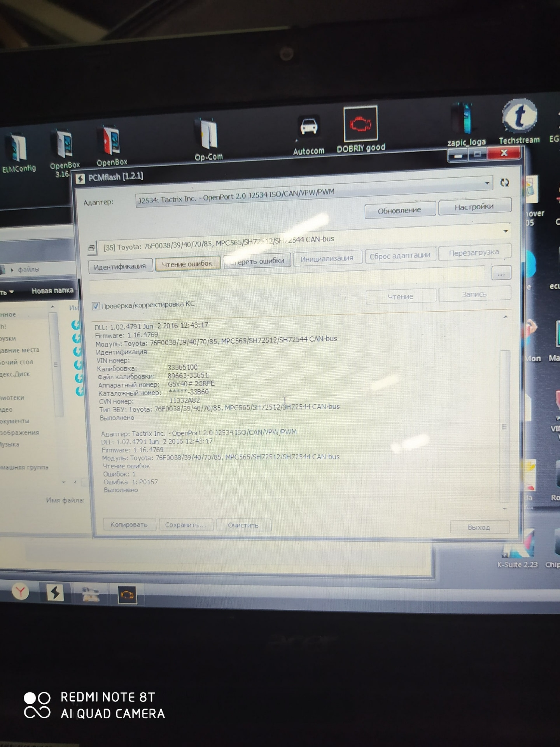The width and height of the screenshot is (560, 747).
Task: Open the zapic_loga desktop folder
Action: pos(466,125)
